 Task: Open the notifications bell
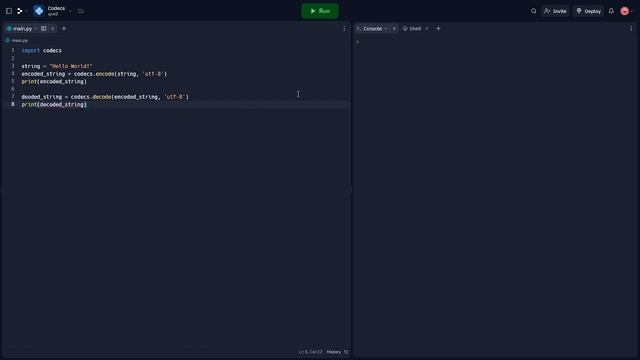611,11
